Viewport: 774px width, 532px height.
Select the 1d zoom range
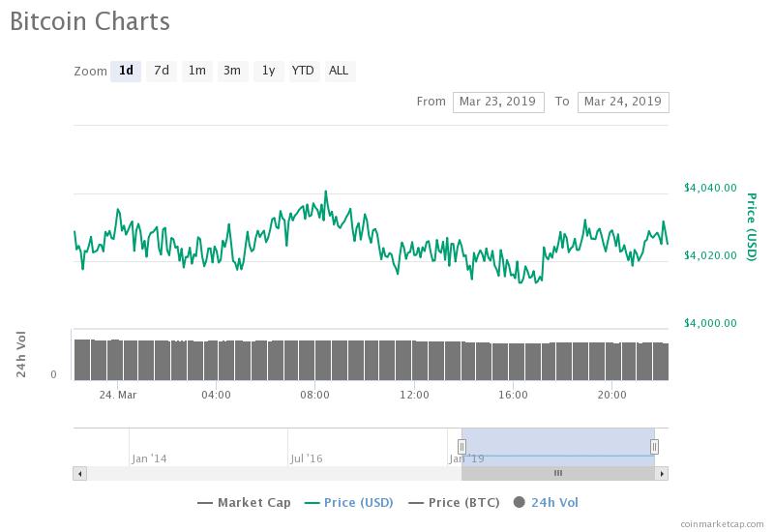coord(126,71)
